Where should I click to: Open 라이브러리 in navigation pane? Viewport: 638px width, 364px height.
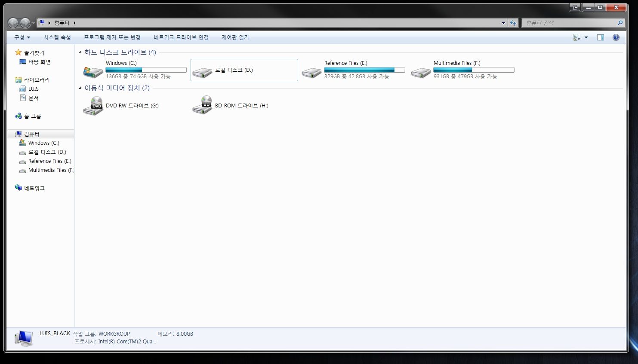(x=32, y=80)
